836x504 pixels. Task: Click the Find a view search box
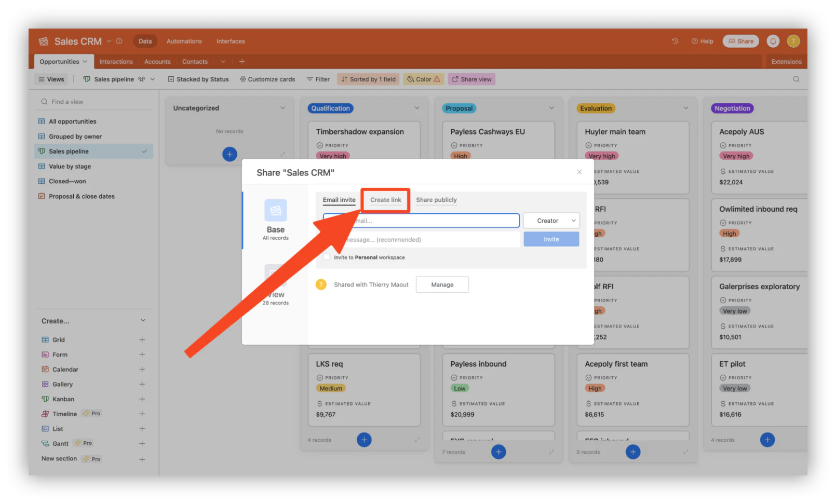point(95,102)
